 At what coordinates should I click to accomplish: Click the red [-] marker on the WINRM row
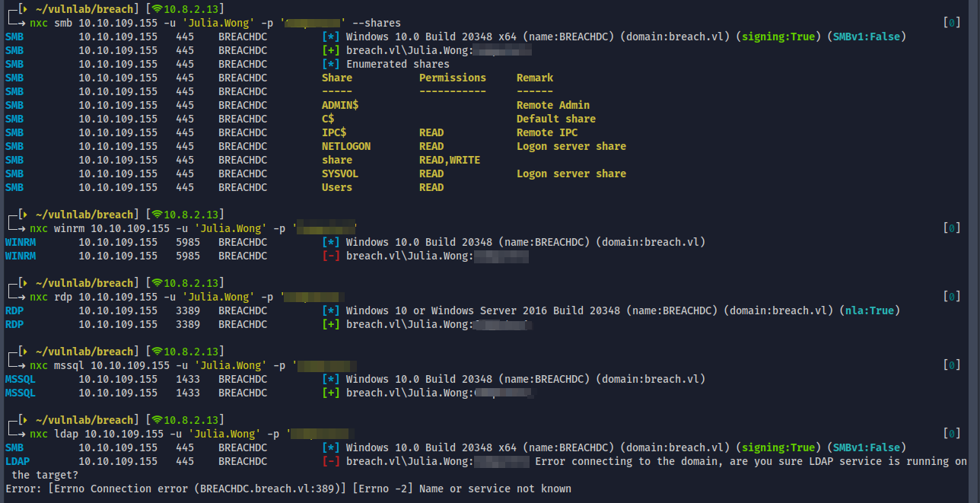(x=331, y=256)
